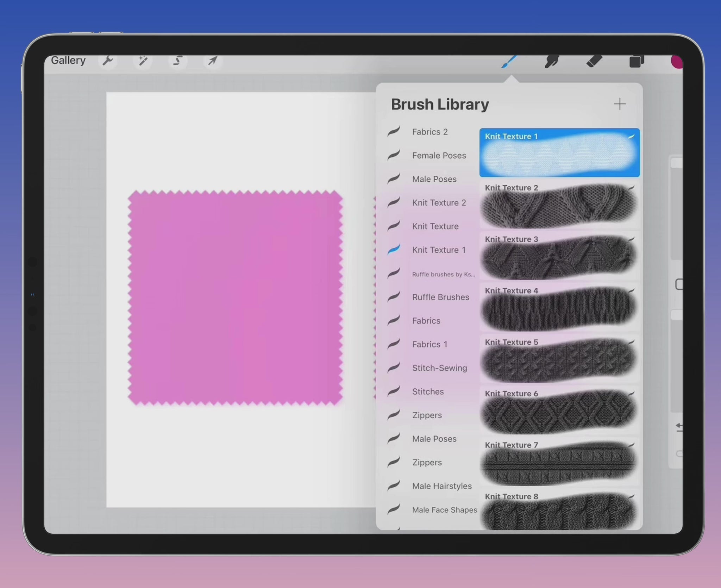Select the Knit Texture 2 brush
Image resolution: width=721 pixels, height=588 pixels.
point(559,206)
